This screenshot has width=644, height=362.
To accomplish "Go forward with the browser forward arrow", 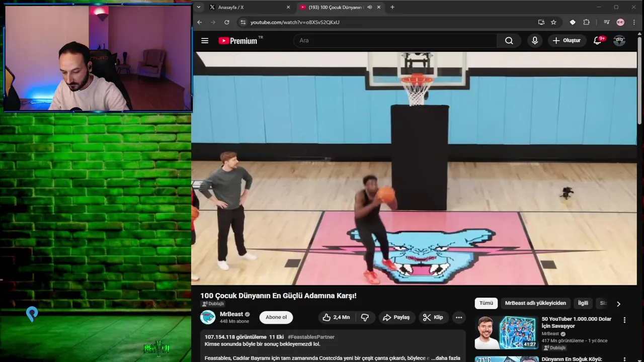I will (x=213, y=22).
